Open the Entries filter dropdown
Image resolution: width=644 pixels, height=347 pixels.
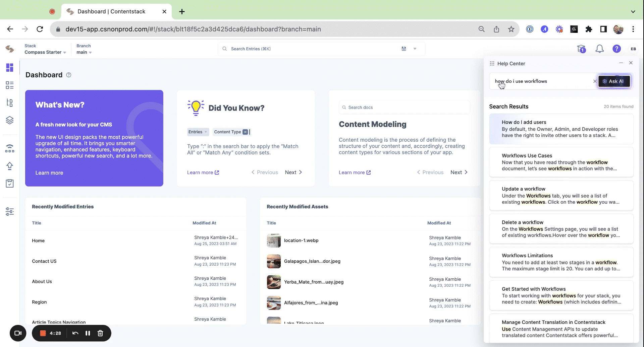tap(198, 132)
